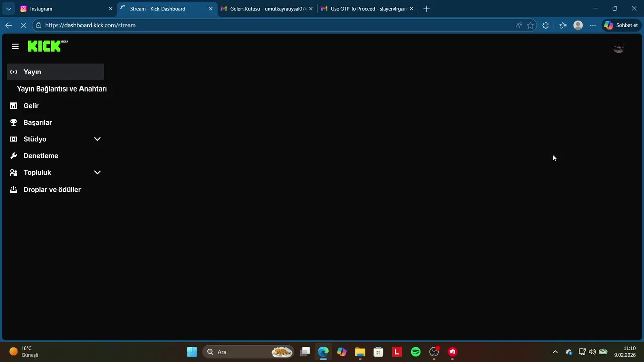
Task: Open Microsoft Store from the taskbar
Action: 378,352
